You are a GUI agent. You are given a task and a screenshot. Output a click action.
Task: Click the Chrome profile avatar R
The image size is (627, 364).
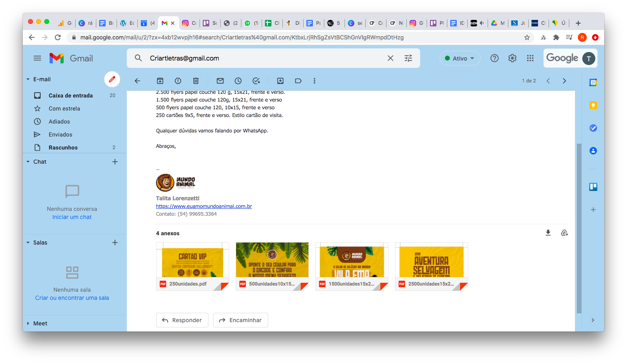pos(582,37)
